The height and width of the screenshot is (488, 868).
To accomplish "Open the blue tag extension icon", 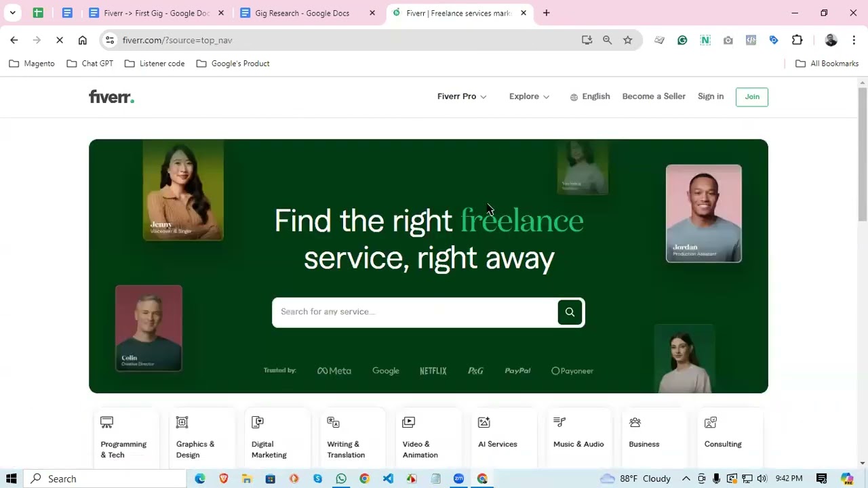I will click(x=774, y=40).
